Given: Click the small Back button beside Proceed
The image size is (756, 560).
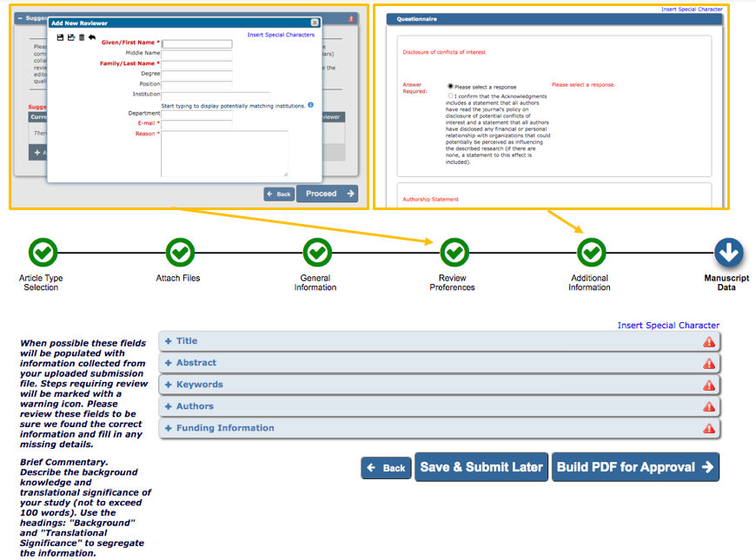Looking at the screenshot, I should (279, 194).
